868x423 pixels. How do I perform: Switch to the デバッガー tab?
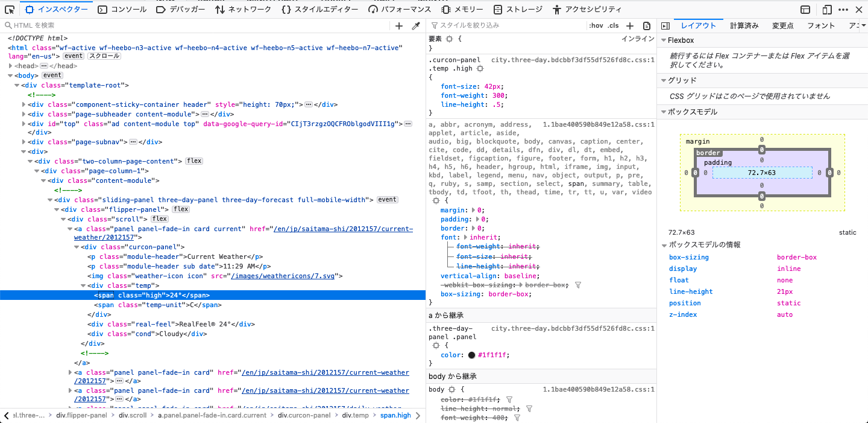[x=180, y=10]
